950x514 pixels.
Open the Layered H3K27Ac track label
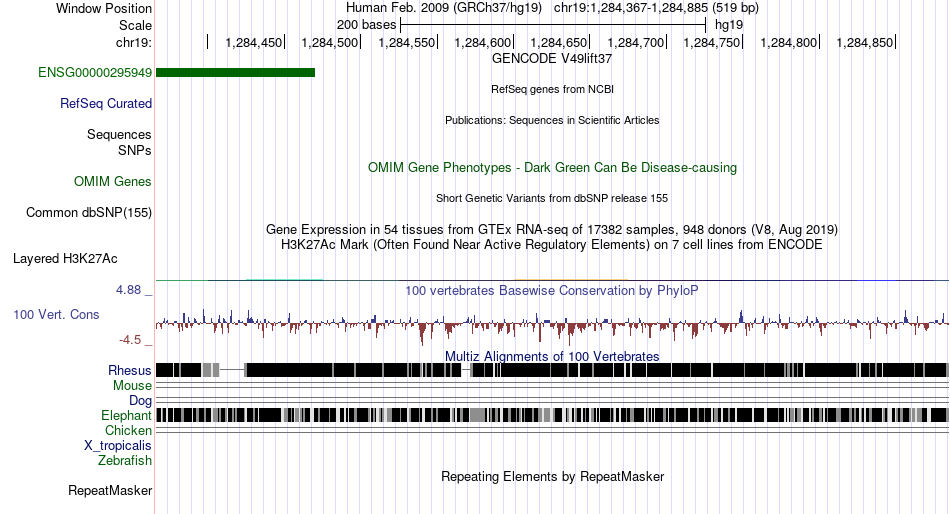[x=65, y=259]
